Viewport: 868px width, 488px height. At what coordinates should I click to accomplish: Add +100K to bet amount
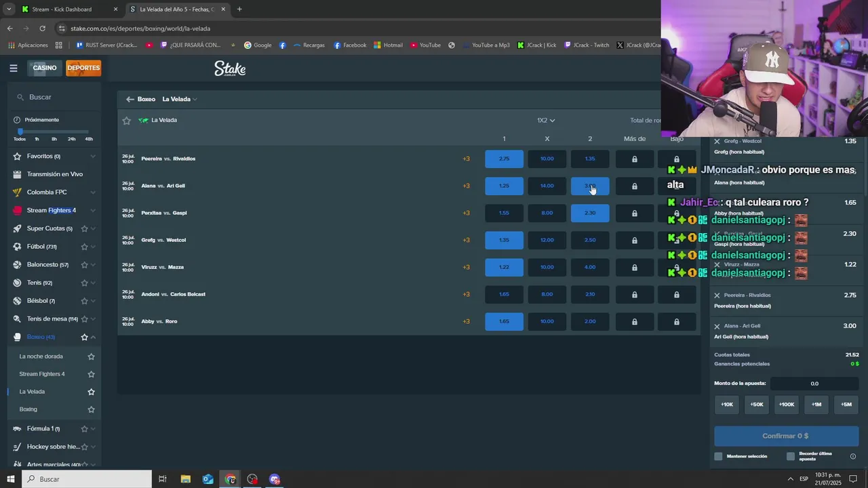[x=787, y=405]
